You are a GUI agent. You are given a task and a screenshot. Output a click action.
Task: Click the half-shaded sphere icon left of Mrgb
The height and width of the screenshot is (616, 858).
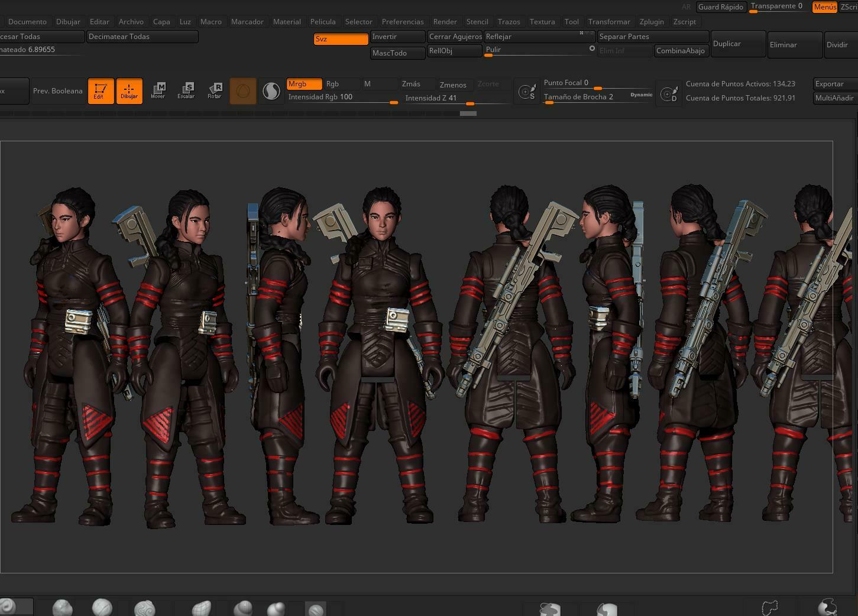[x=271, y=91]
